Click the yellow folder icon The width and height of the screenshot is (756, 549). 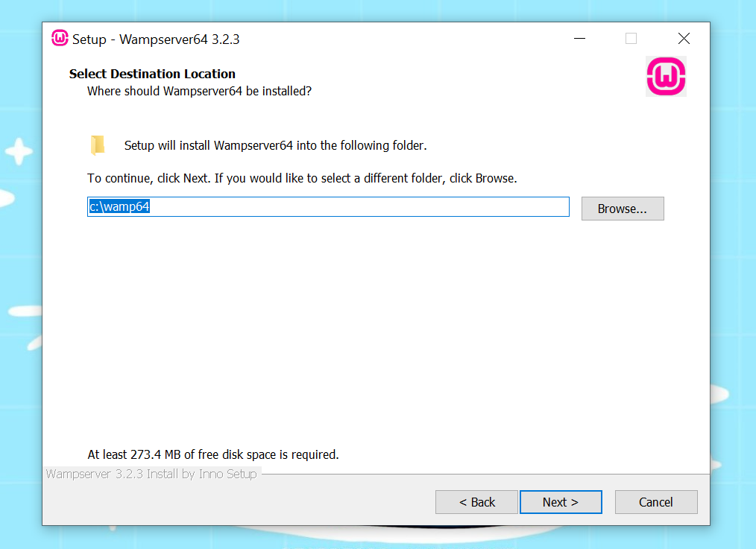click(x=98, y=145)
